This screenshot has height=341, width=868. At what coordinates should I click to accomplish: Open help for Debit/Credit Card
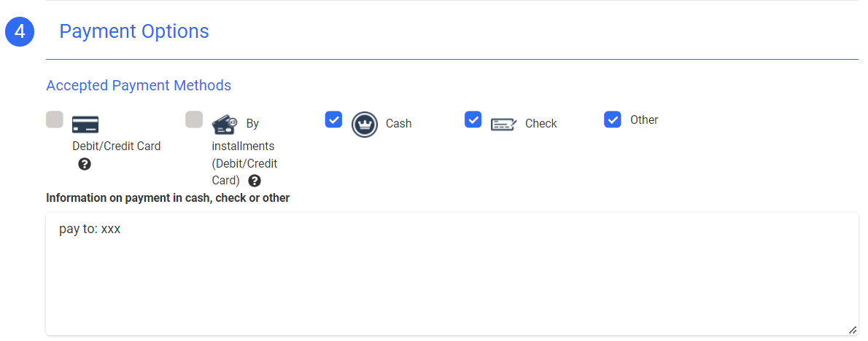pyautogui.click(x=85, y=164)
